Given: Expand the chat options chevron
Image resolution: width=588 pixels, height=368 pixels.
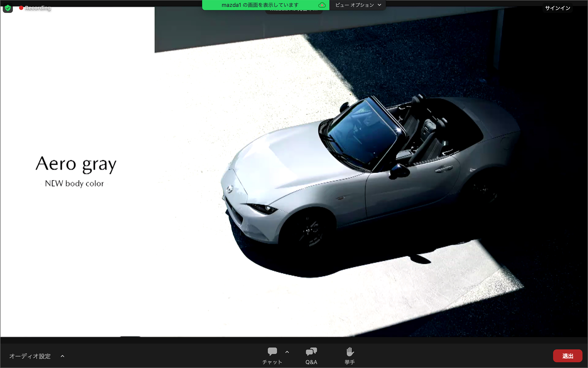Looking at the screenshot, I should point(287,352).
